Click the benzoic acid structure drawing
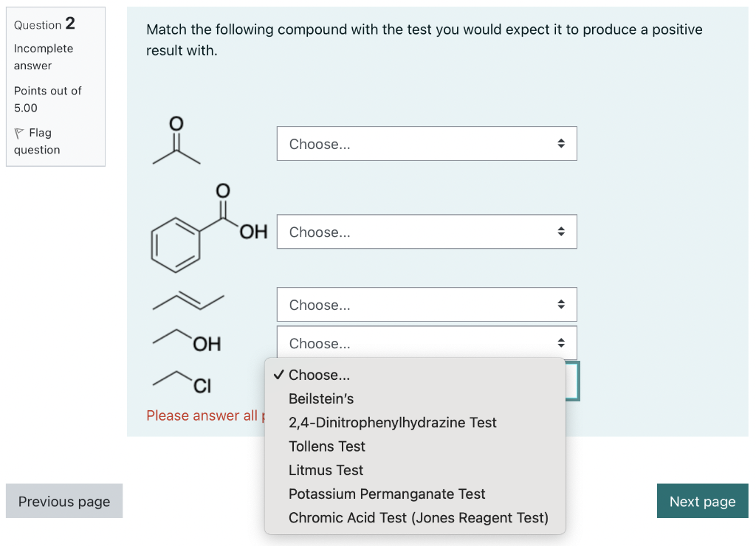 coord(199,229)
